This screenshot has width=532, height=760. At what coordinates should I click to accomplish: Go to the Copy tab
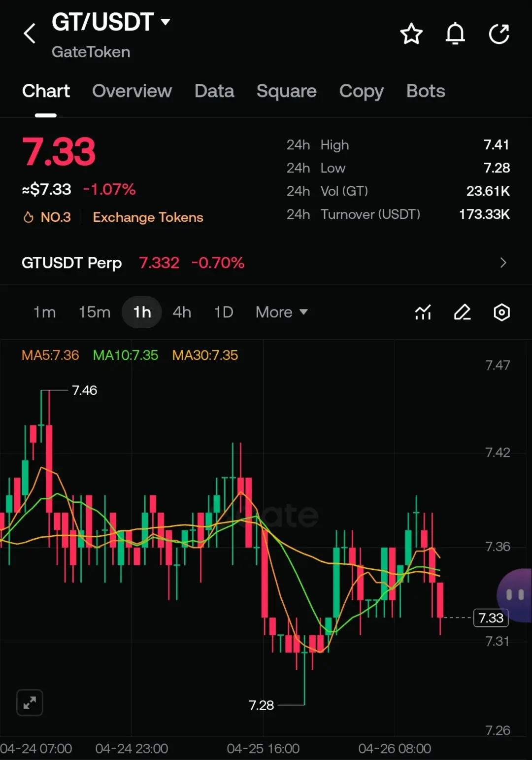(362, 91)
